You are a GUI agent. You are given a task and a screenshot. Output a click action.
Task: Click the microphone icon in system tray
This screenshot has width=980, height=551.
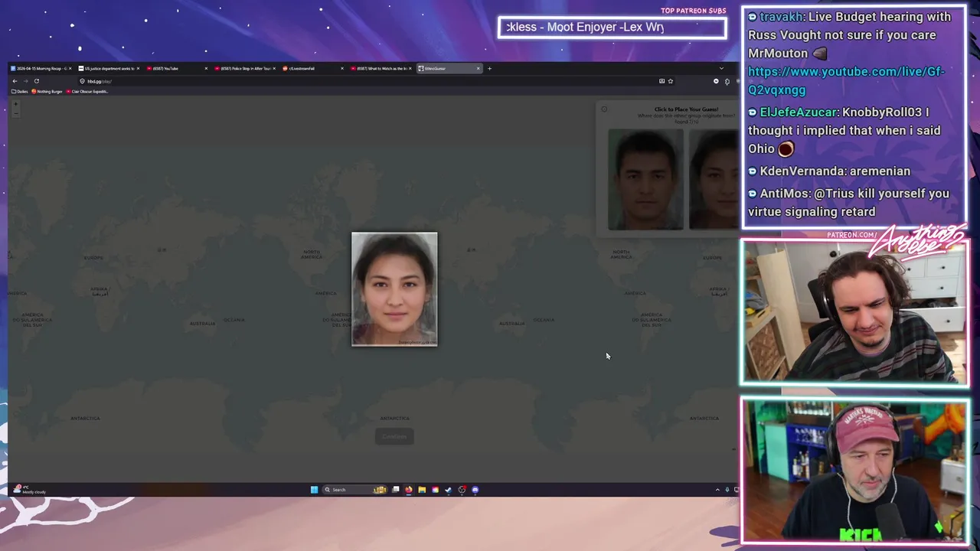tap(727, 490)
